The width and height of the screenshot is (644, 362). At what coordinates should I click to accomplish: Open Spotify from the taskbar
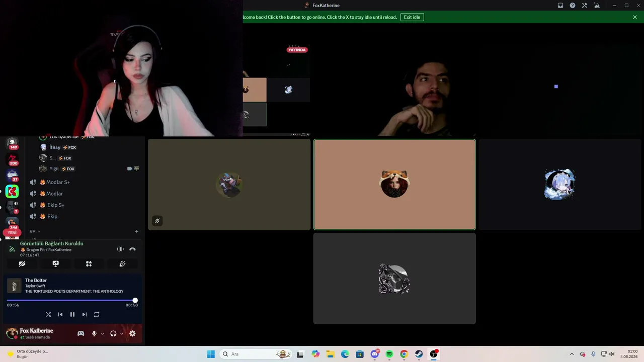(389, 354)
